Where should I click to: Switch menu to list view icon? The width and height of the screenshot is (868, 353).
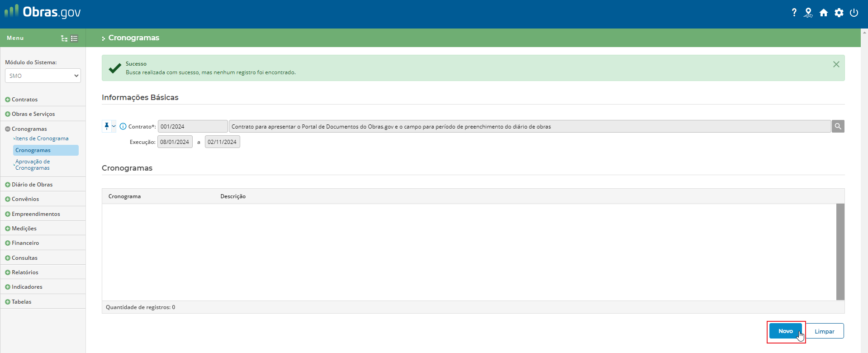(x=75, y=38)
